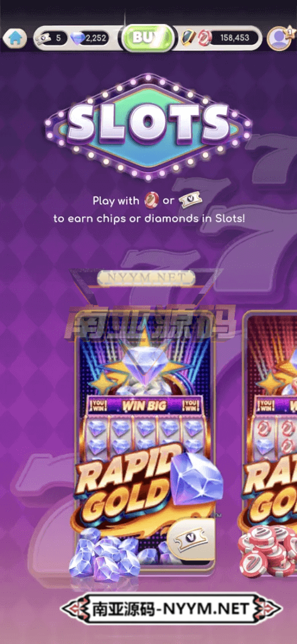Screen dimensions: 297x644
Task: Open the player profile avatar
Action: point(279,38)
